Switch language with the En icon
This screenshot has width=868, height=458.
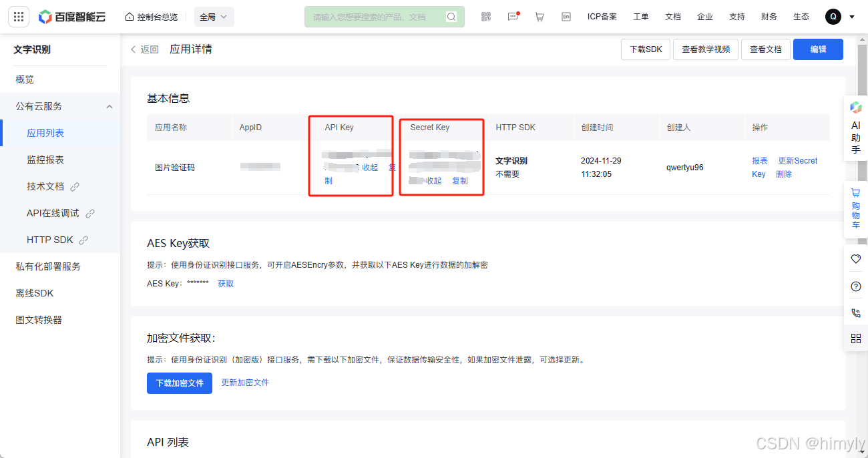(566, 17)
